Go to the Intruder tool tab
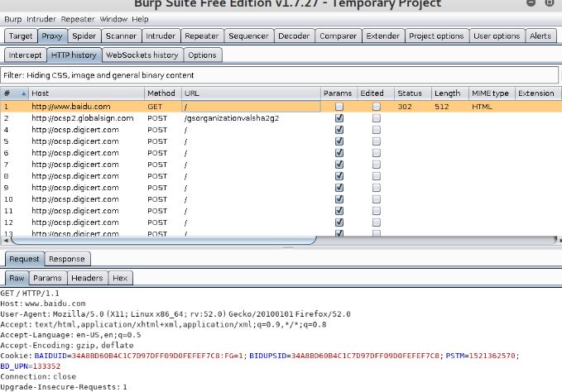 point(161,36)
